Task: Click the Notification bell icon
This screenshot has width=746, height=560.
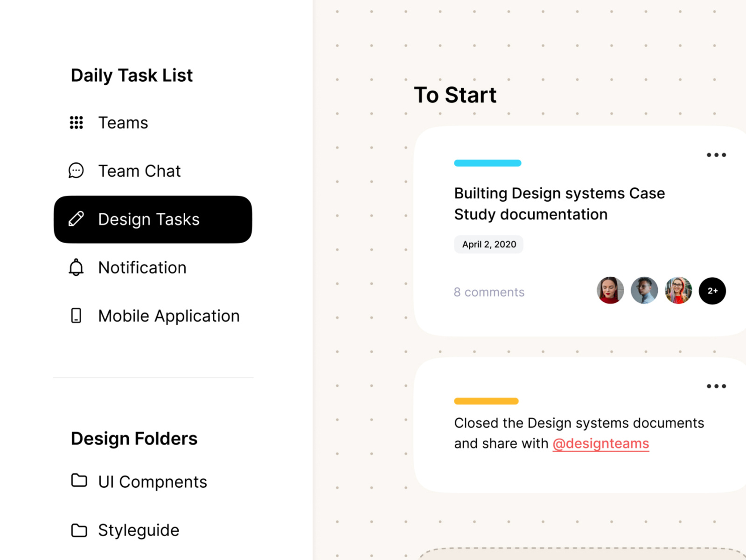Action: click(76, 267)
